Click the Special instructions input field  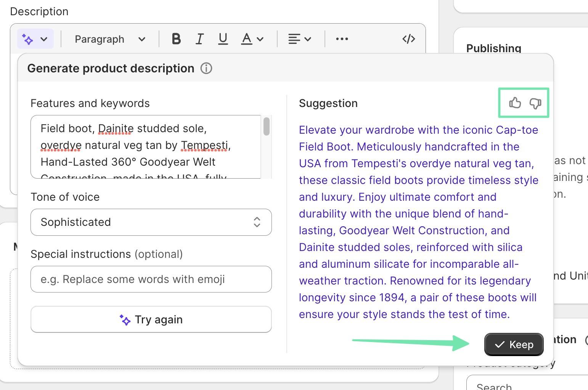click(151, 279)
